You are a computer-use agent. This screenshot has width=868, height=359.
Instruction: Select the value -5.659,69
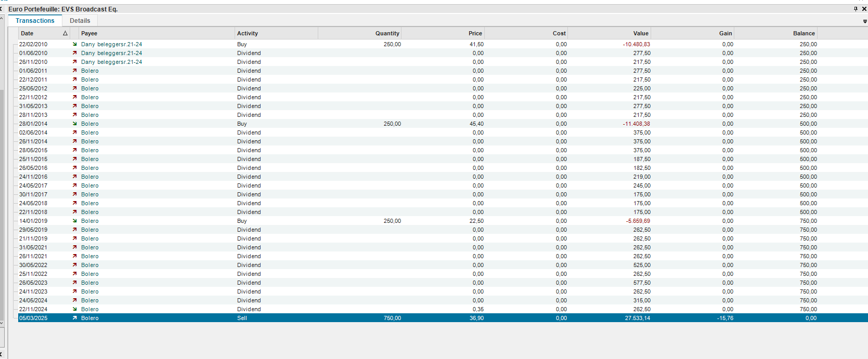pos(638,221)
